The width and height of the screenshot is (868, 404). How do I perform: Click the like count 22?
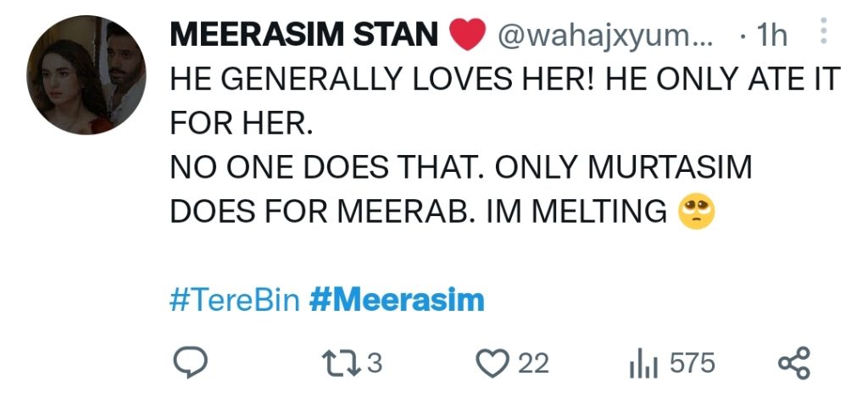(533, 363)
